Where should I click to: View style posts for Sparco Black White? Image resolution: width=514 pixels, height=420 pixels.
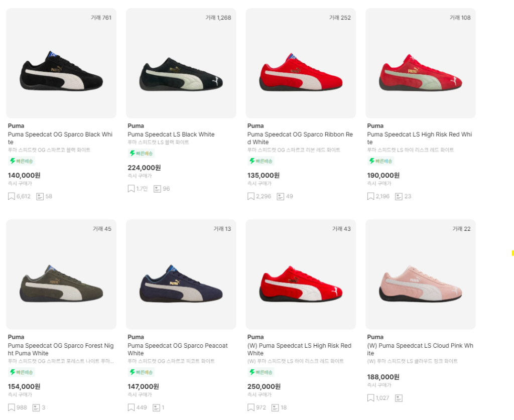(40, 196)
